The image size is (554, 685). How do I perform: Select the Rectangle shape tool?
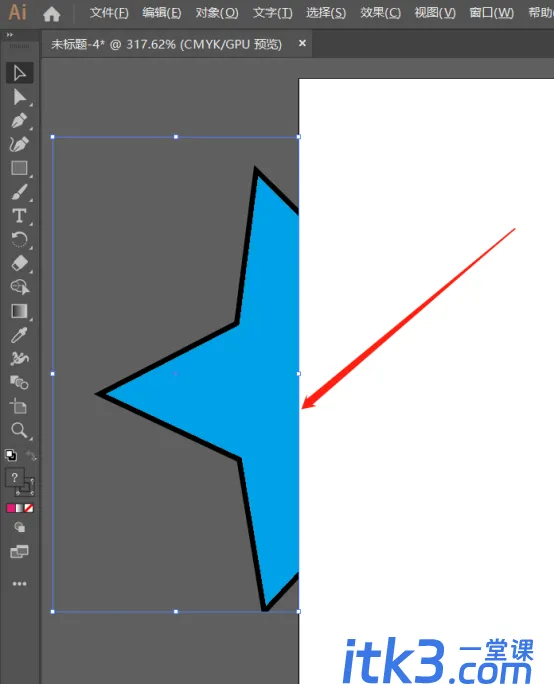[x=19, y=168]
